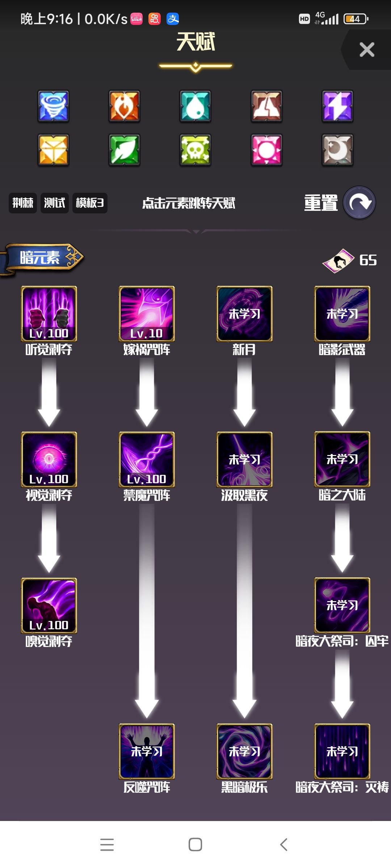Open the 嫁祸咒阵 Lv.10 talent
Image resolution: width=391 pixels, height=868 pixels.
147,314
